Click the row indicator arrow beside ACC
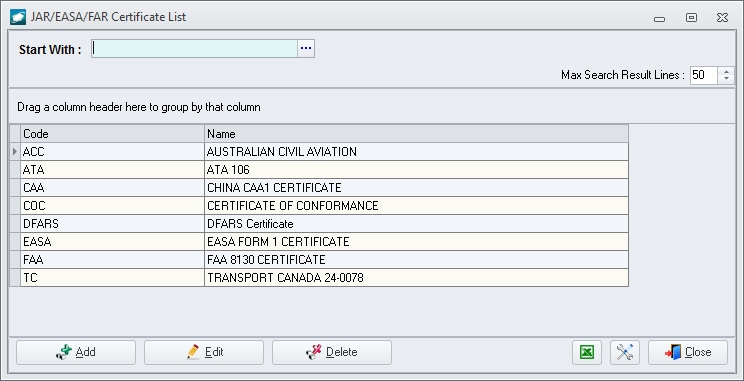This screenshot has height=381, width=744. coord(15,152)
